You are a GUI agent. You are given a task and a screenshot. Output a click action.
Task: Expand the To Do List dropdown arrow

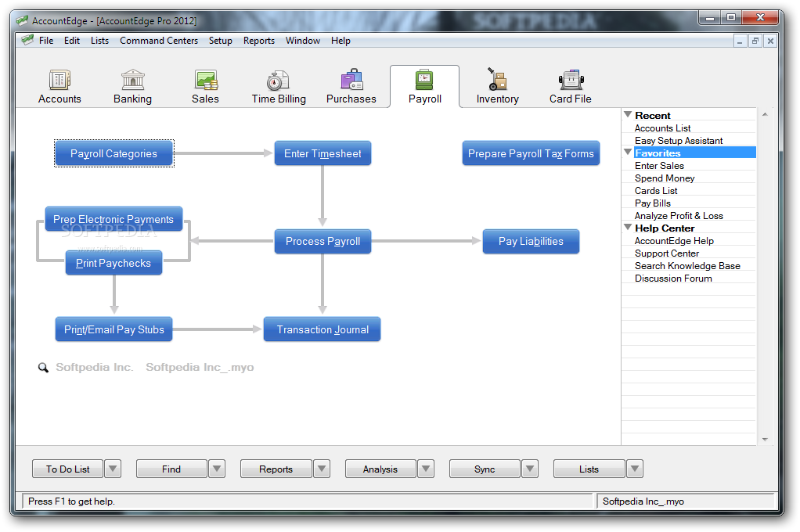[113, 469]
